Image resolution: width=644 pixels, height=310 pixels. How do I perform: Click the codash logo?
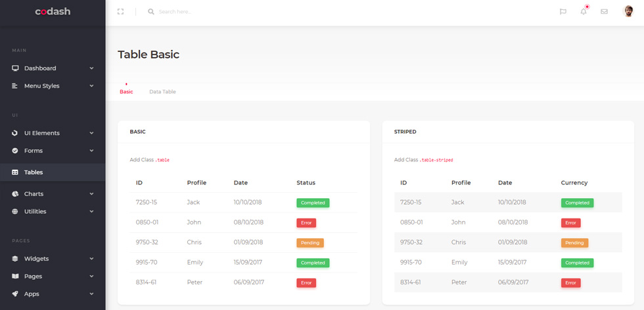pos(53,11)
